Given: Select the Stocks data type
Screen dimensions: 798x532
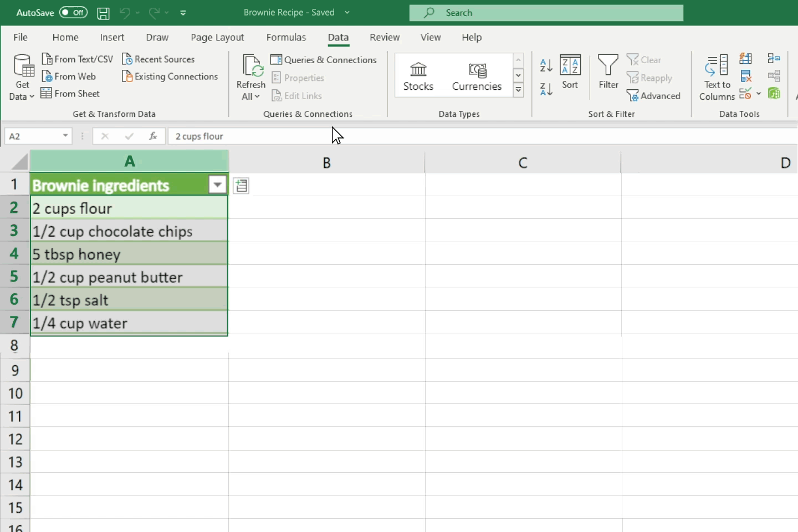Looking at the screenshot, I should point(418,76).
